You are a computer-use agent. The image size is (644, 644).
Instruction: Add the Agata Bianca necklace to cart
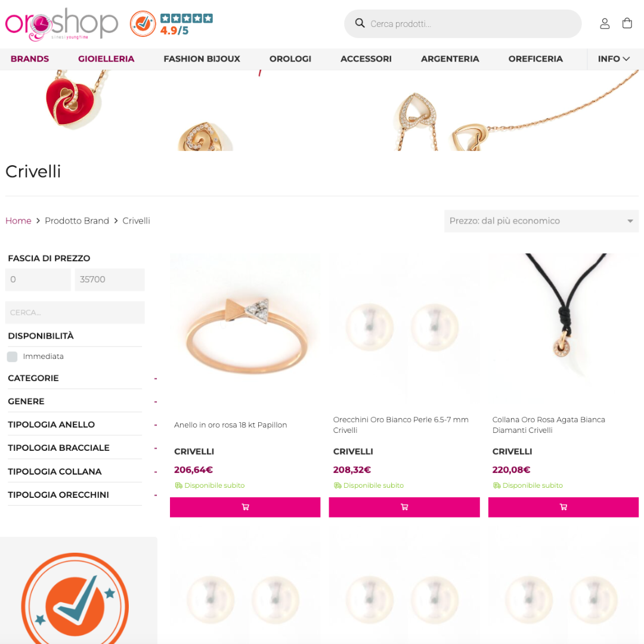[x=563, y=507]
